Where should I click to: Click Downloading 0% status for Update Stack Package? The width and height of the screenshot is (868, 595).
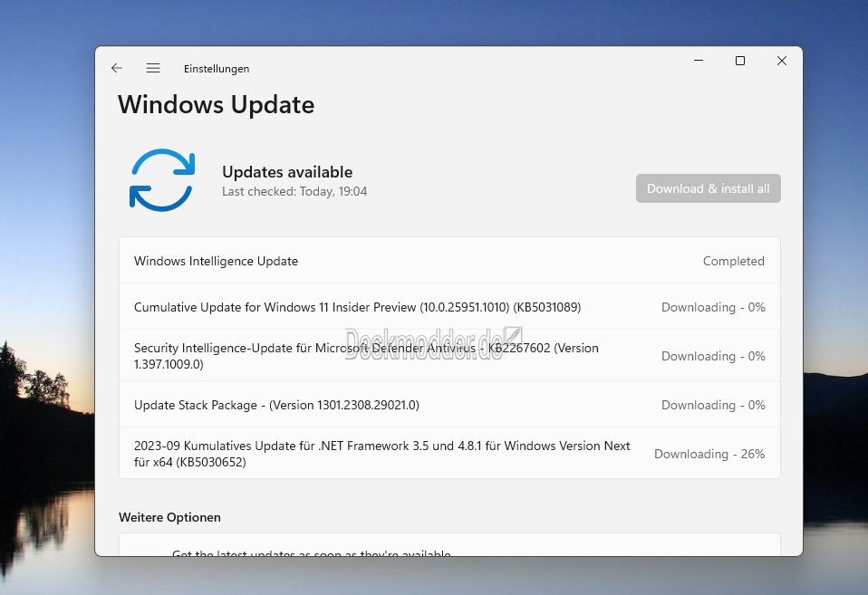(713, 405)
